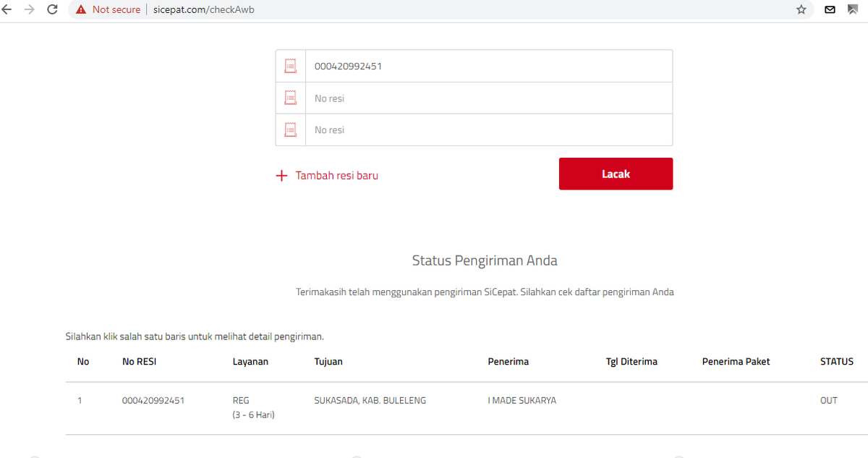The height and width of the screenshot is (458, 868).
Task: Click the receipt icon in third resi row
Action: [290, 130]
